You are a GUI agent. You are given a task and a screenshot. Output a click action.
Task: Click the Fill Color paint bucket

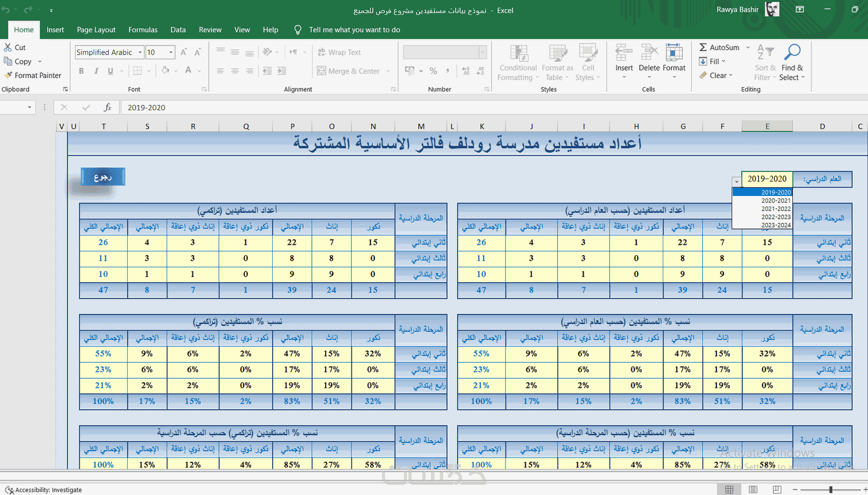coord(165,70)
